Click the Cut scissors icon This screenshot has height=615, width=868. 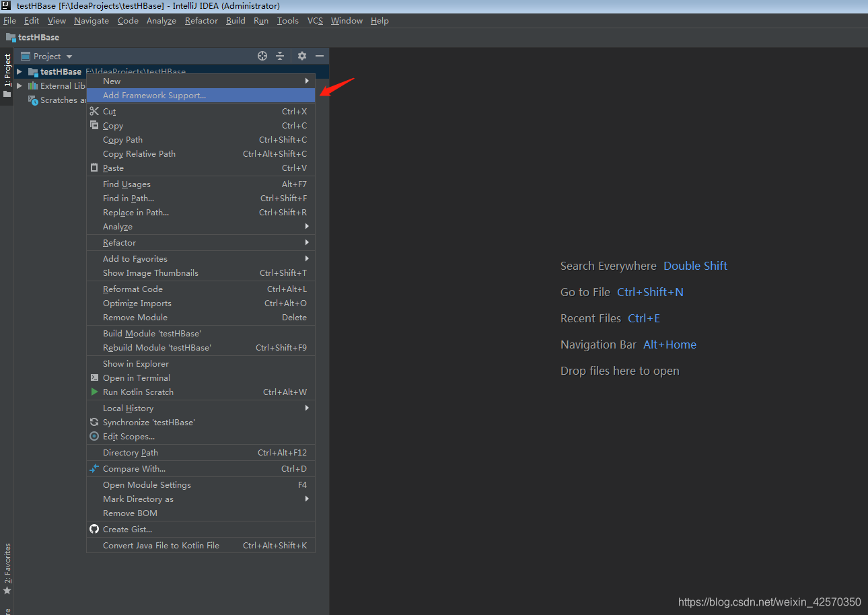(94, 111)
